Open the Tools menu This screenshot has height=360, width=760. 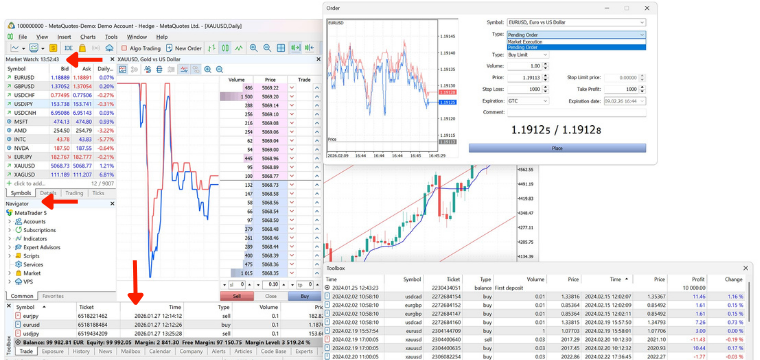111,37
